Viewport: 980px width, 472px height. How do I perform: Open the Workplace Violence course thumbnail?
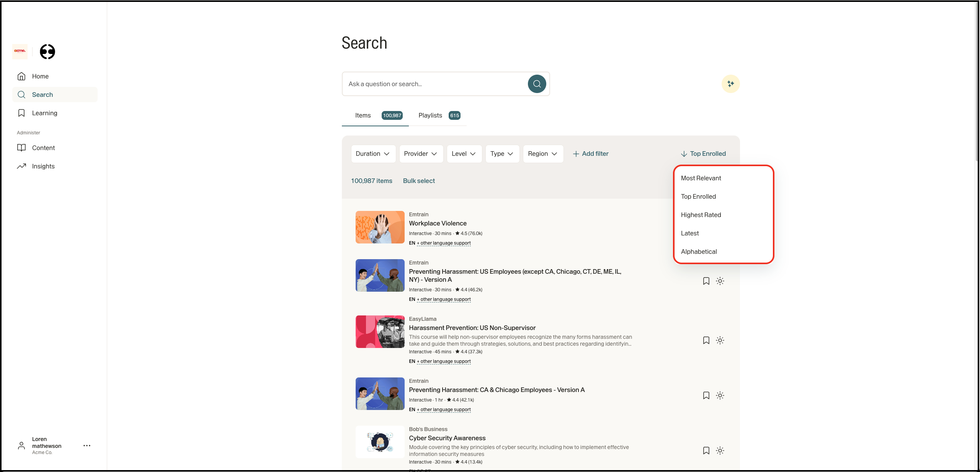click(x=380, y=227)
